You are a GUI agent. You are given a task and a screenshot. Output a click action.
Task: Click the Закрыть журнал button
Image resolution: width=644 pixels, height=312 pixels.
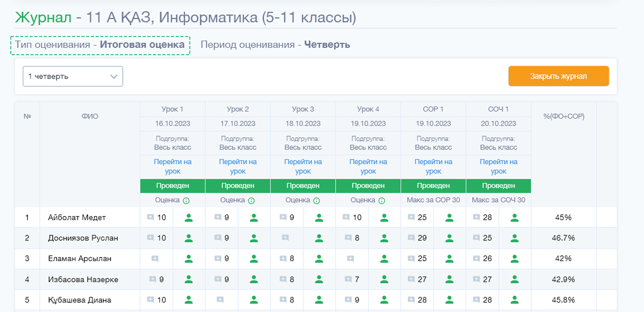558,76
